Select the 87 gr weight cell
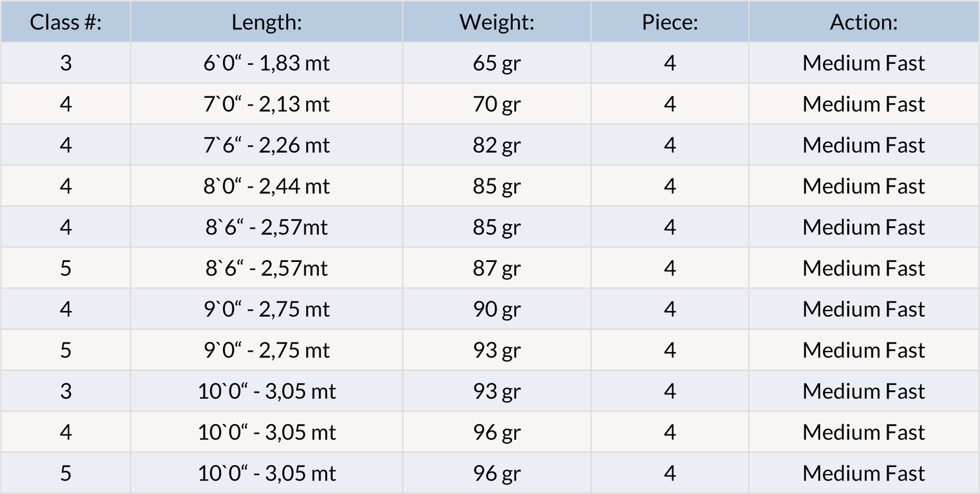The height and width of the screenshot is (494, 980). pos(497,269)
